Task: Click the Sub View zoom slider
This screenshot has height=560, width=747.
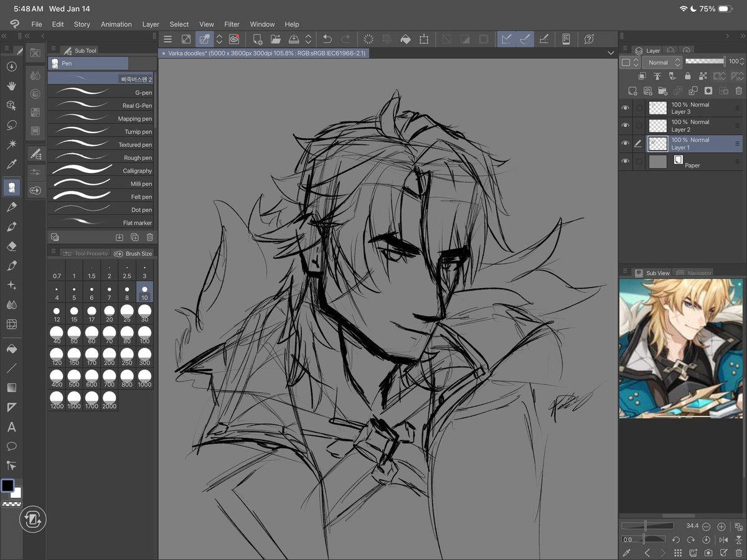Action: click(x=647, y=526)
